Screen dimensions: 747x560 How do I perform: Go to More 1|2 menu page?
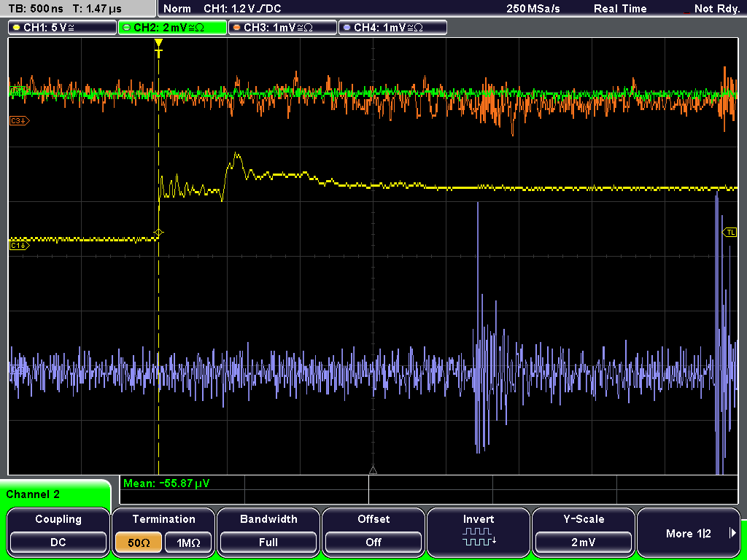[x=689, y=532]
